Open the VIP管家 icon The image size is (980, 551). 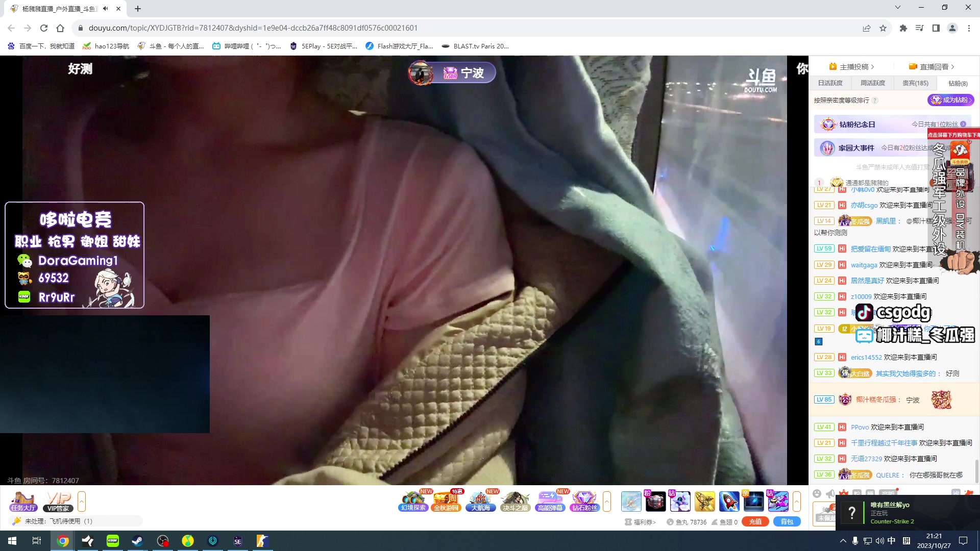(58, 501)
